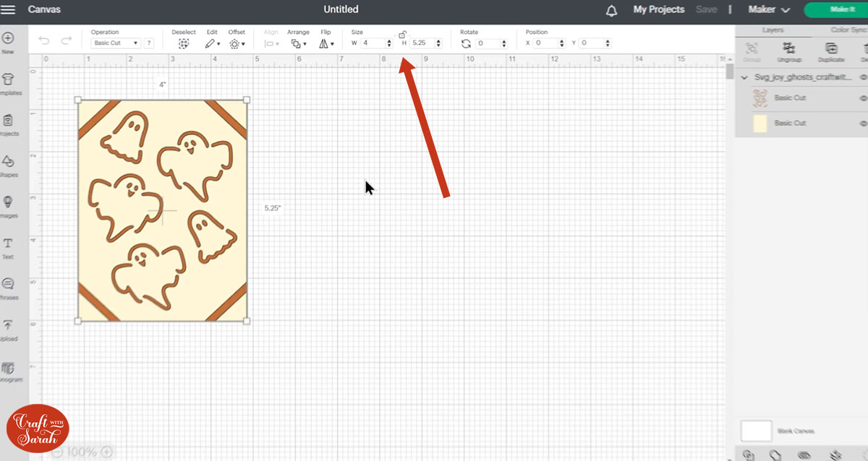Hide the Svg_joy_ghosts group layer
The width and height of the screenshot is (868, 461).
click(x=863, y=77)
